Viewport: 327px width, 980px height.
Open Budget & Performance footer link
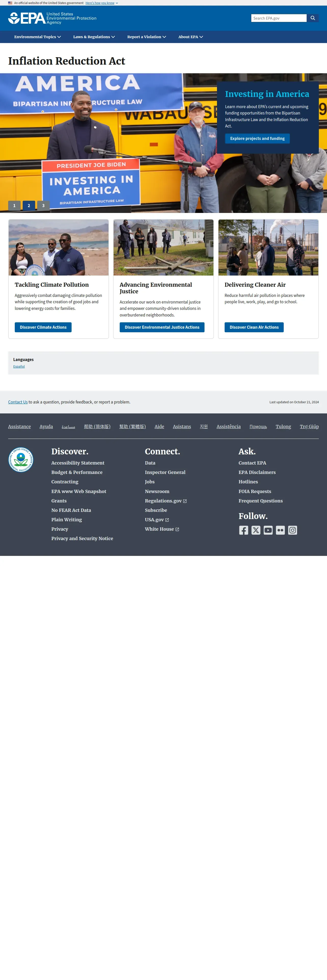pyautogui.click(x=77, y=472)
